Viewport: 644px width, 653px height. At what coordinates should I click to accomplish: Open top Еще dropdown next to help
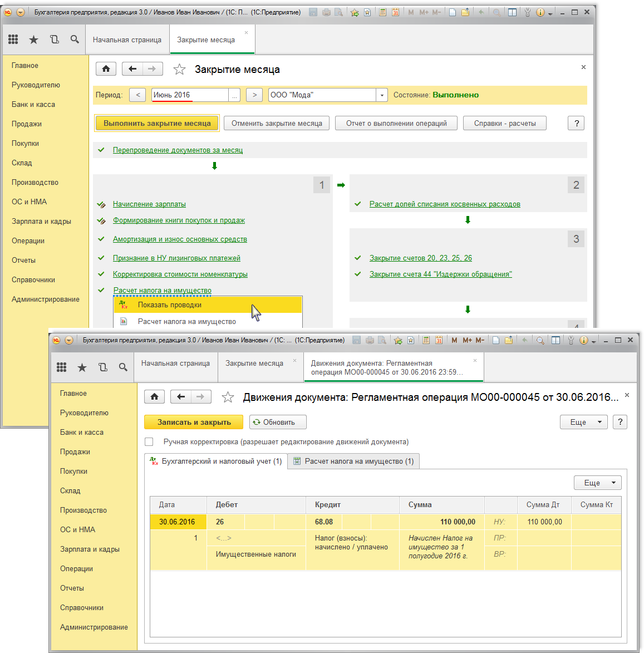pos(584,422)
